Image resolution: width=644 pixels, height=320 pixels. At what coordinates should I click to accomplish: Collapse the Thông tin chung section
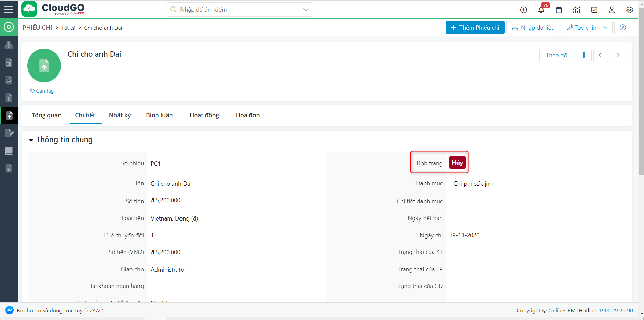(31, 140)
